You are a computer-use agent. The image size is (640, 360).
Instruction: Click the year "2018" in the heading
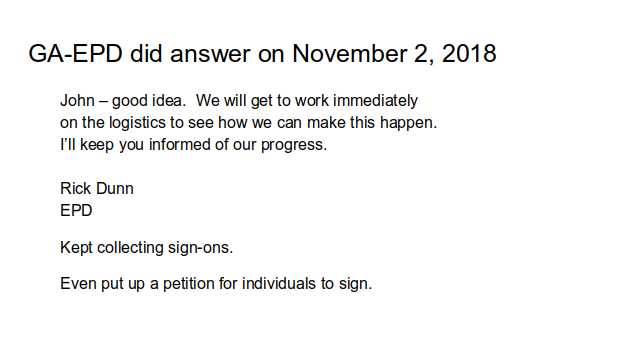point(469,53)
